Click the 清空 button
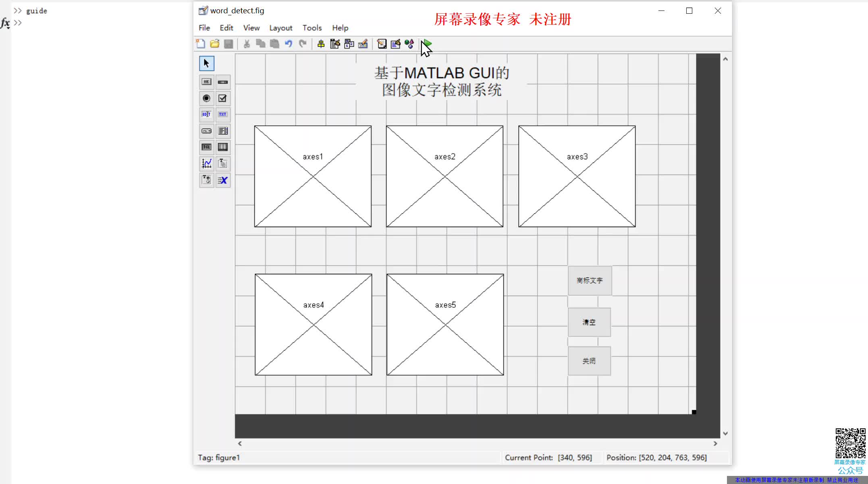This screenshot has height=484, width=868. click(588, 322)
